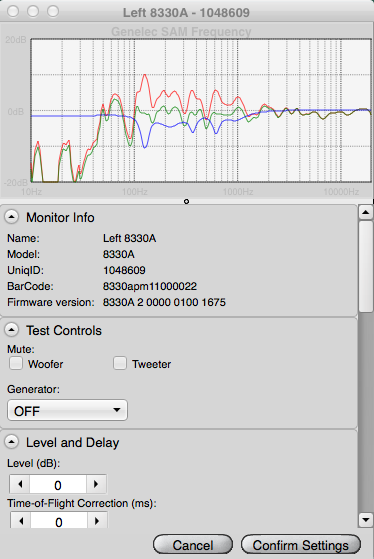Click Confirm Settings button
This screenshot has height=559, width=374.
click(x=301, y=545)
